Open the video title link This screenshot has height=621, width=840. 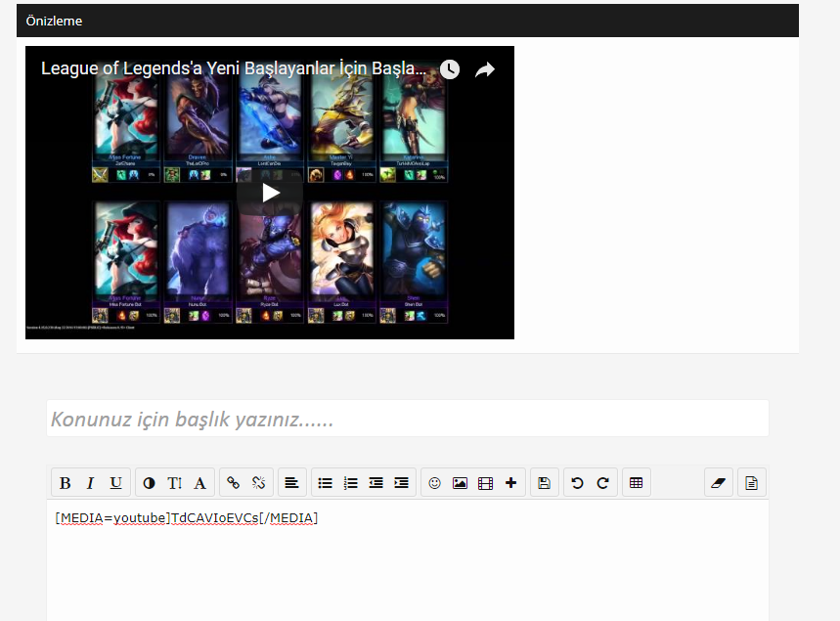[234, 68]
